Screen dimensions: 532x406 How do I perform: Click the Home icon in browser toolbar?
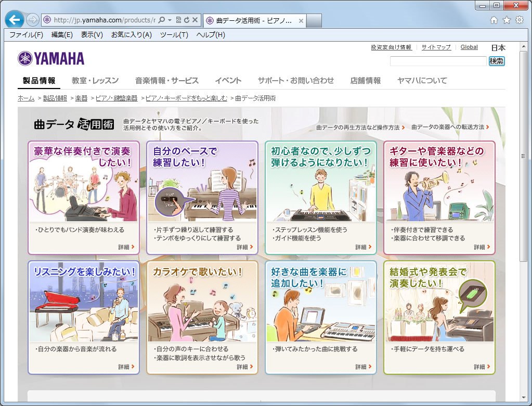click(494, 20)
